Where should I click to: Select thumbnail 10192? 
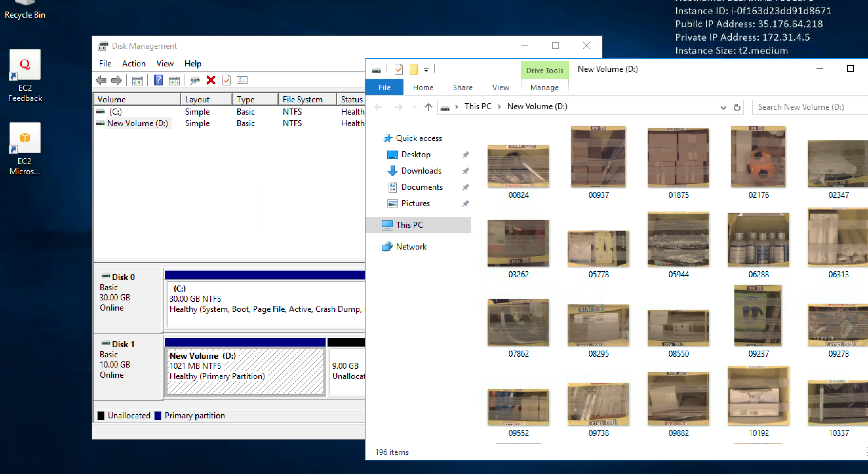(x=758, y=396)
